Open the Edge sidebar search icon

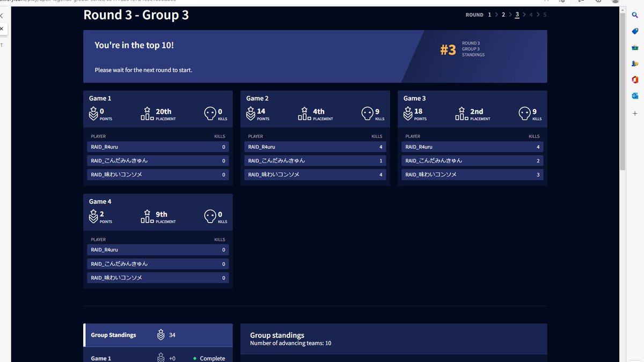(x=635, y=14)
